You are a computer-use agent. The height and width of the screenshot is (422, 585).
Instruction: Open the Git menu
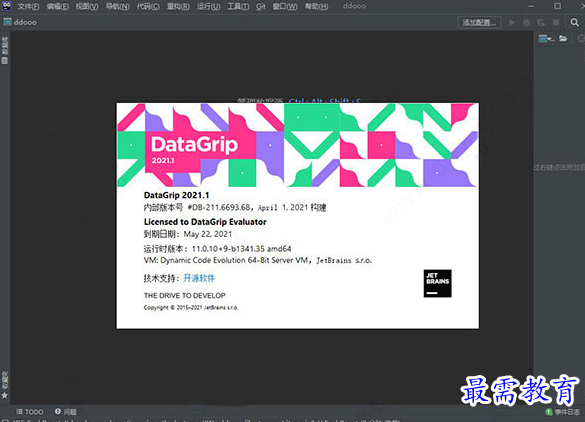point(261,6)
